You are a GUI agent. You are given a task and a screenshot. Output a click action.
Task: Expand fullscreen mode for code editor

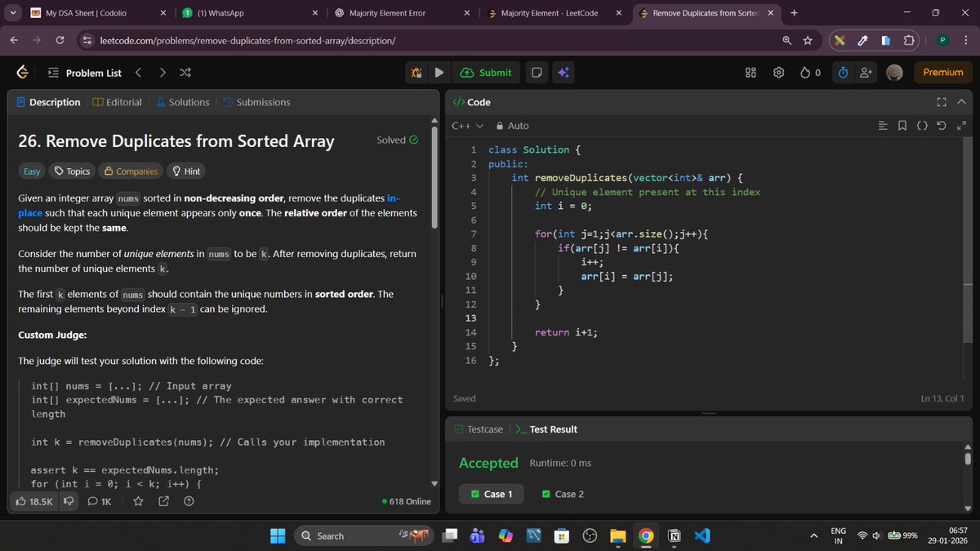[x=941, y=101]
